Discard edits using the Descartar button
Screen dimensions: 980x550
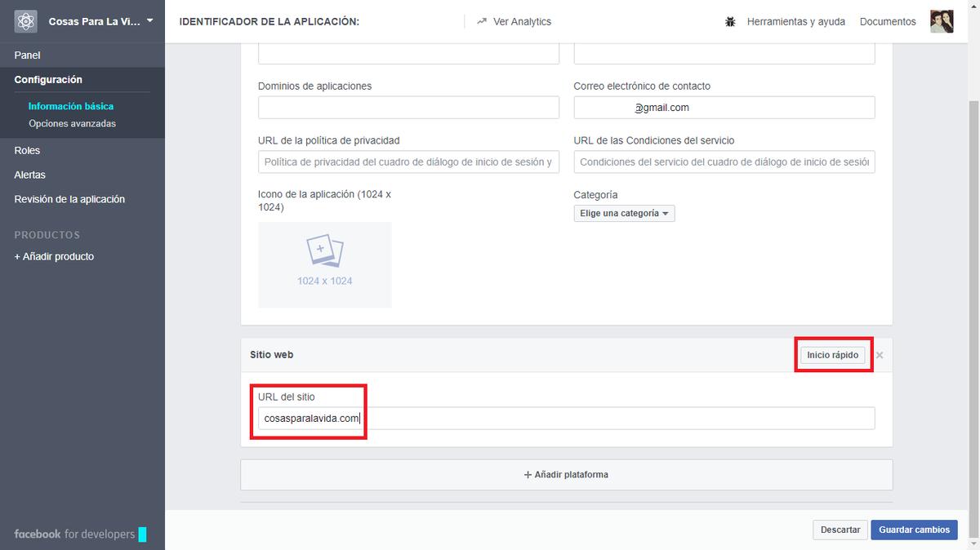[x=840, y=530]
